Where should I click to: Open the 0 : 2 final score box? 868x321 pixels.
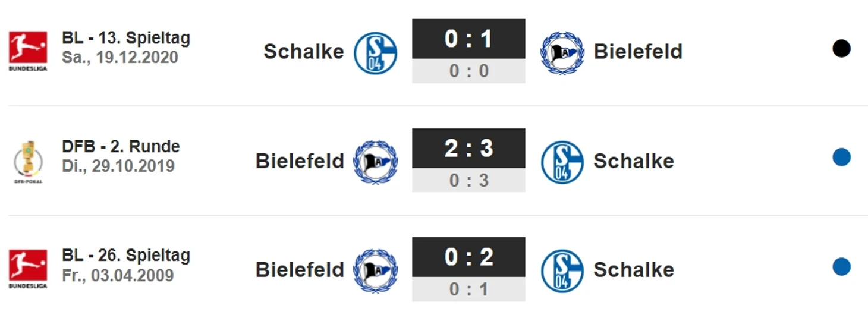pyautogui.click(x=468, y=257)
